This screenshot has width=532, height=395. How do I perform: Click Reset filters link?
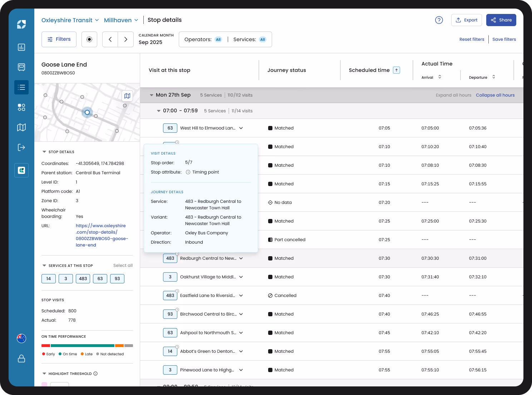[472, 39]
